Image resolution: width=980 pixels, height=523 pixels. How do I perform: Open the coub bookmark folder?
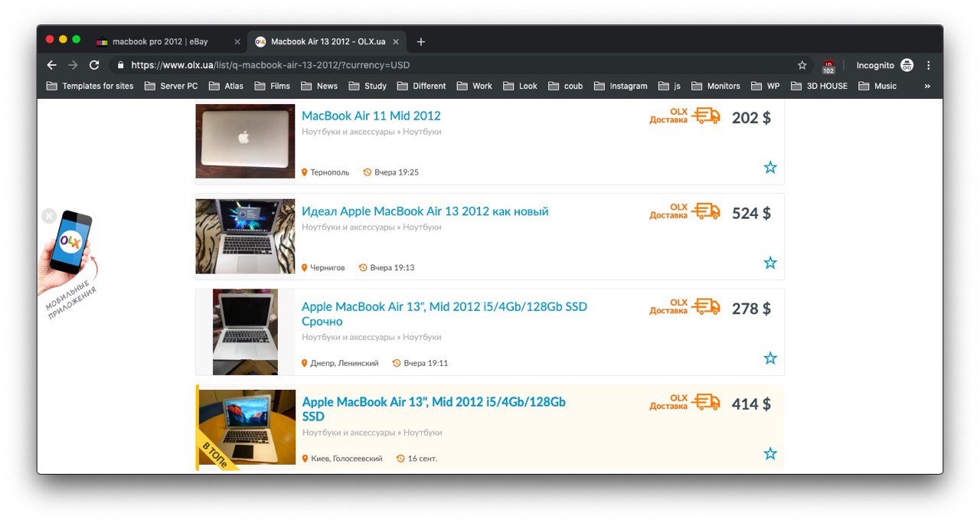click(565, 86)
